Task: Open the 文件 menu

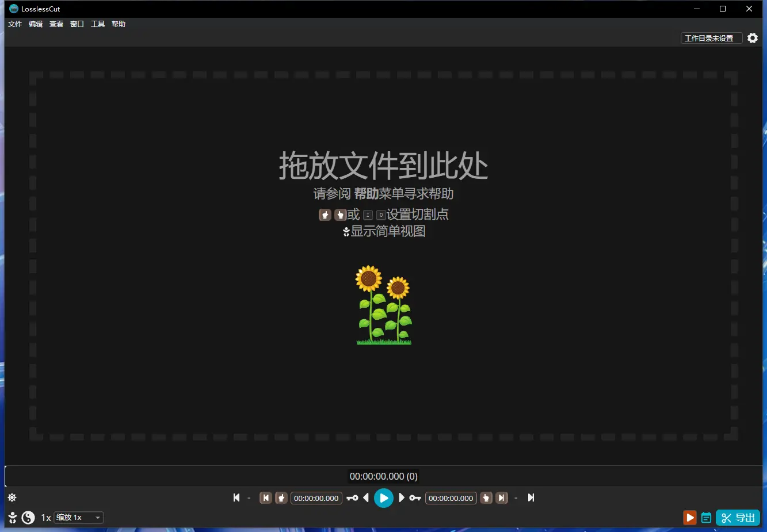Action: tap(14, 24)
